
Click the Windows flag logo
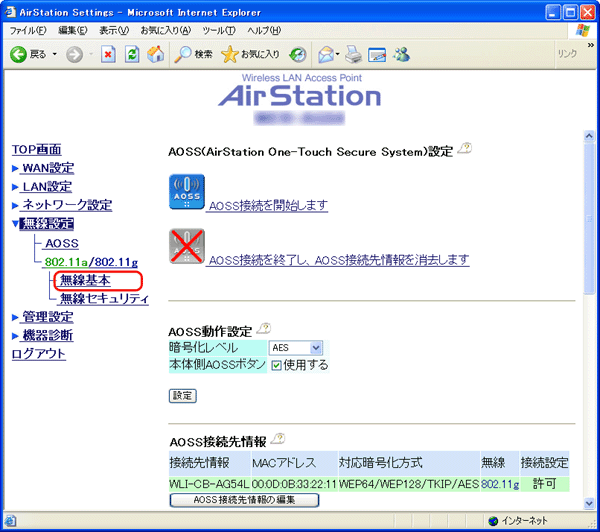pos(583,30)
